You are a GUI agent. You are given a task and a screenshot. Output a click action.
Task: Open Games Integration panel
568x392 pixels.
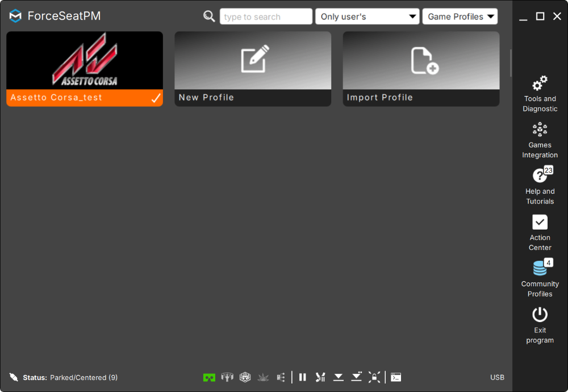(540, 140)
